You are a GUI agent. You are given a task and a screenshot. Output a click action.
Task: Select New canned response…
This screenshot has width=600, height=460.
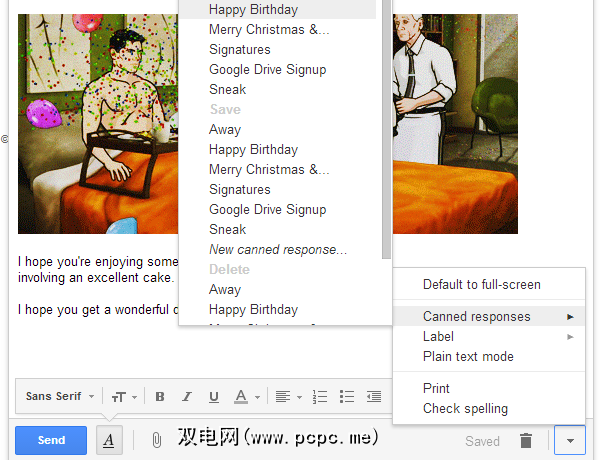[x=280, y=250]
